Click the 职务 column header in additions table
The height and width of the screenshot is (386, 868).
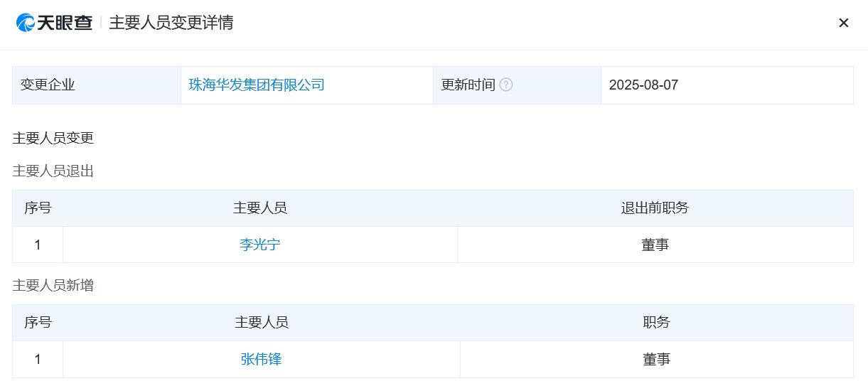tap(657, 322)
